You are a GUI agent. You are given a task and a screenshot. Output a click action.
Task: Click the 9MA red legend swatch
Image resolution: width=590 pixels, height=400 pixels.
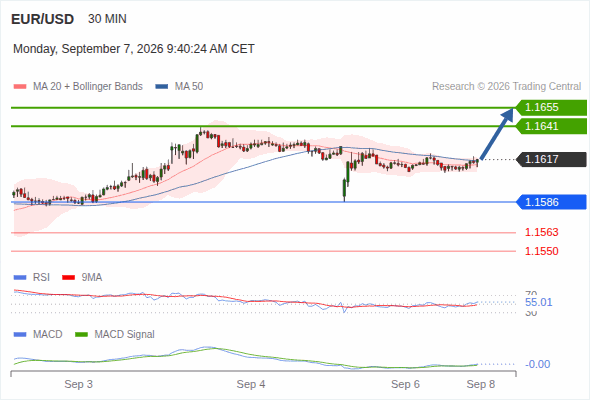coord(68,278)
